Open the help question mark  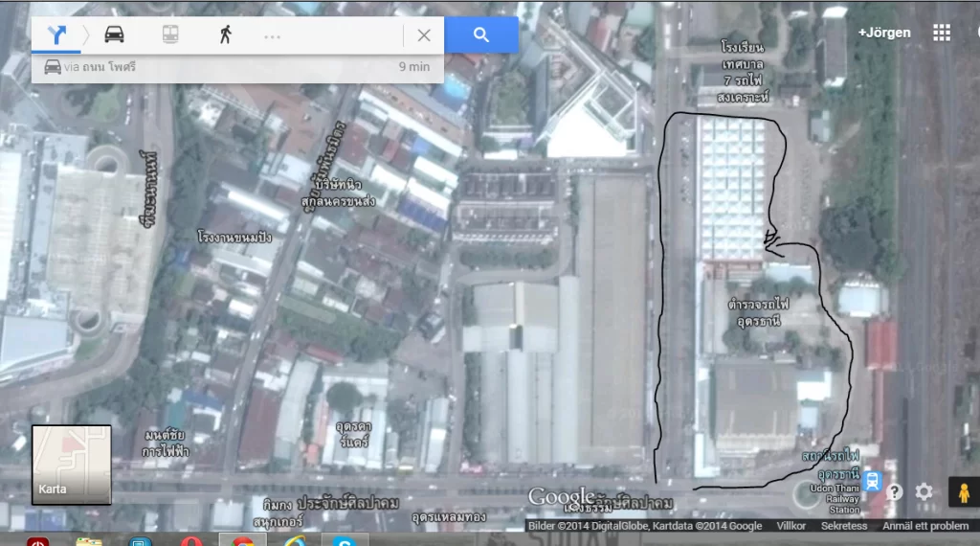coord(894,492)
